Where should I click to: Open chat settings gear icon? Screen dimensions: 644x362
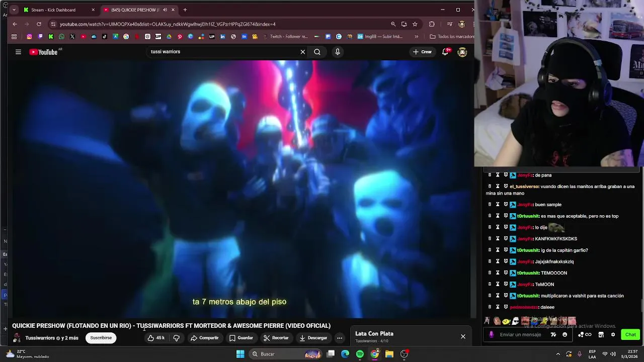(613, 335)
